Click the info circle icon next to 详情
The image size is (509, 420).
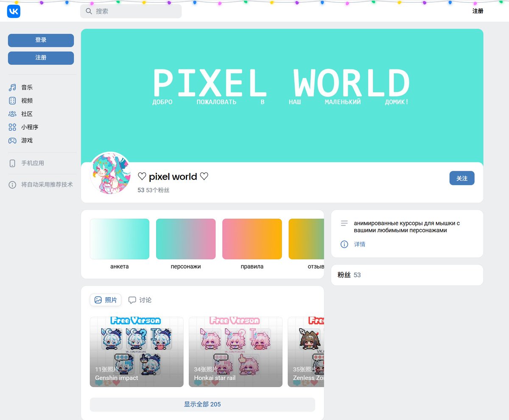click(344, 244)
